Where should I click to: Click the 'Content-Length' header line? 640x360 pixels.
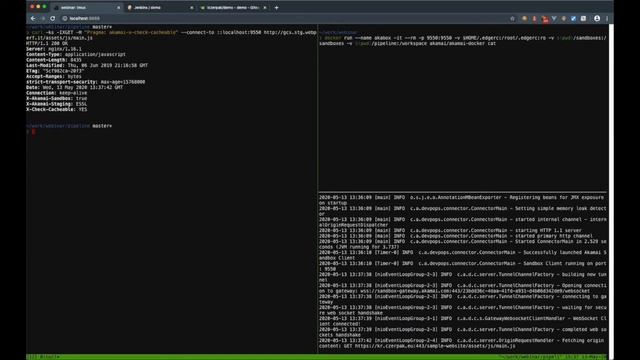click(x=54, y=60)
